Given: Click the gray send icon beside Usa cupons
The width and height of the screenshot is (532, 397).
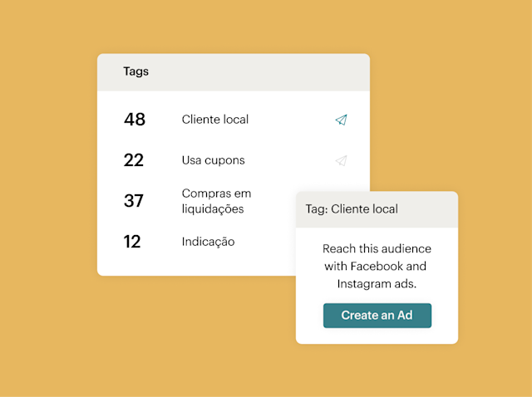Looking at the screenshot, I should (x=341, y=160).
